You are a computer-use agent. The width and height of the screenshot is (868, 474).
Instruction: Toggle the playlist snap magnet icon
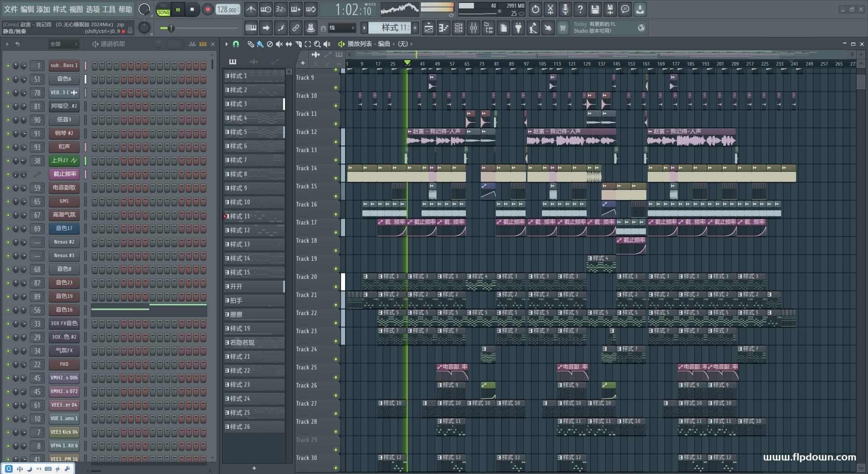pos(236,44)
